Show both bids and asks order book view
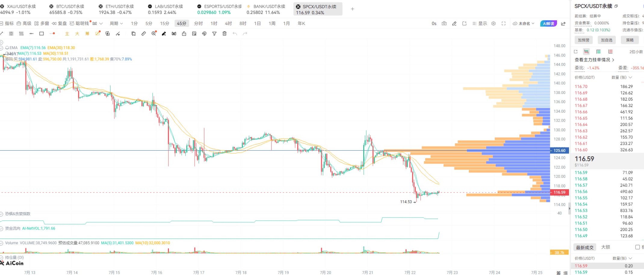The image size is (644, 275). click(x=586, y=52)
